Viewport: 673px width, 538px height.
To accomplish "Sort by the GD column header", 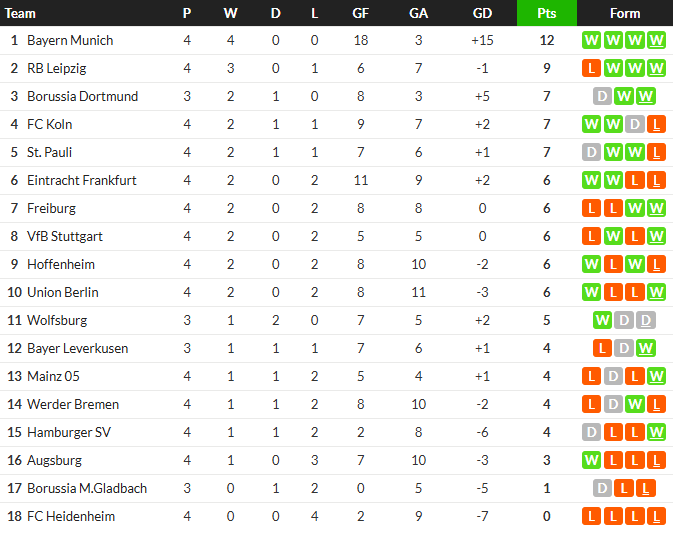I will (x=482, y=13).
